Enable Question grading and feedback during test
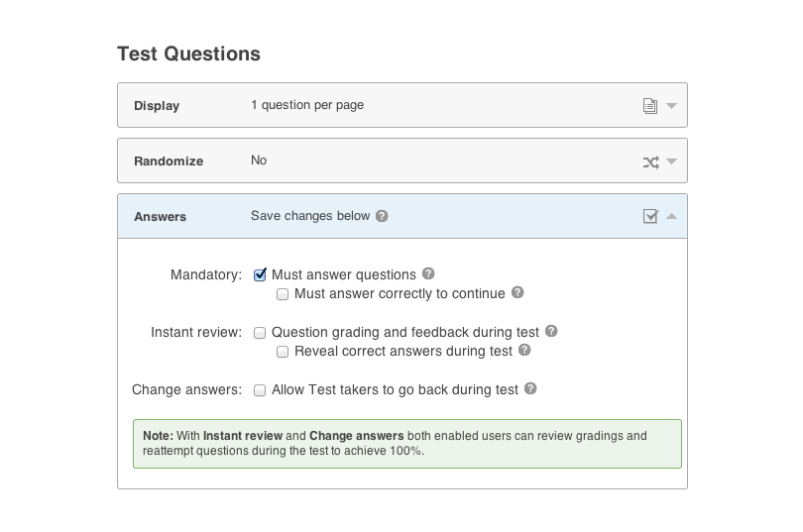Screen dimensions: 803x532 point(260,333)
